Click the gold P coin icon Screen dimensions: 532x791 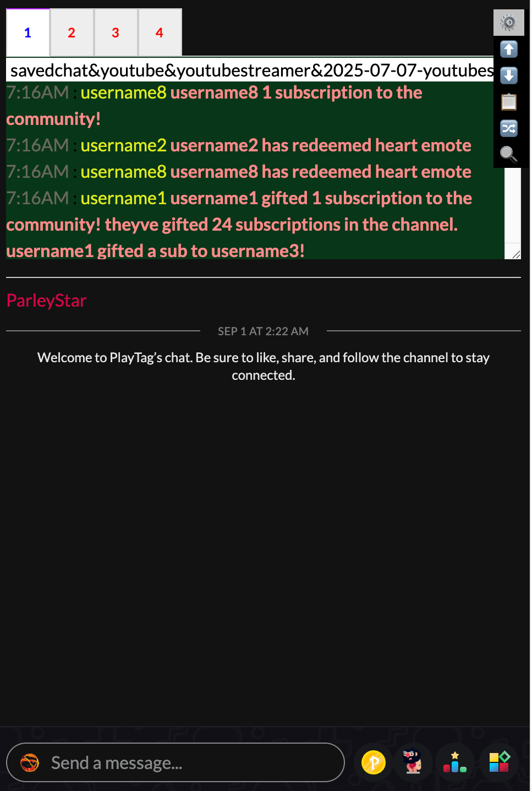coord(374,762)
